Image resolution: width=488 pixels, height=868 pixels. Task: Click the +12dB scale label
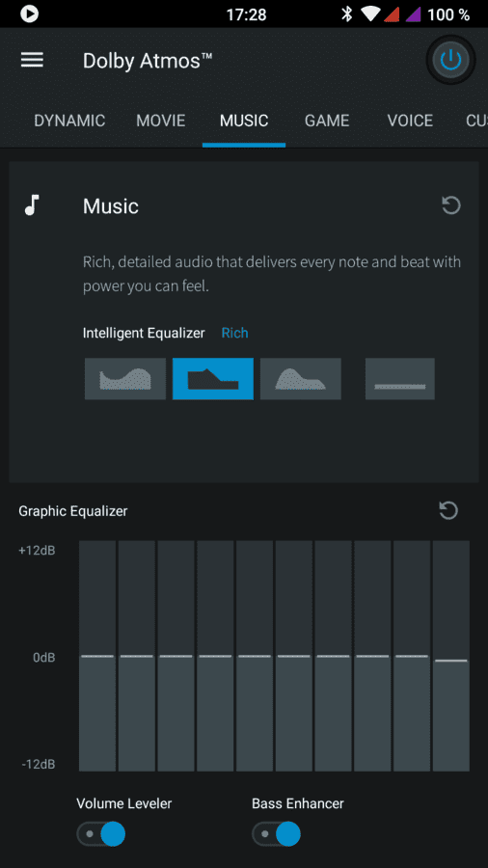(x=37, y=551)
